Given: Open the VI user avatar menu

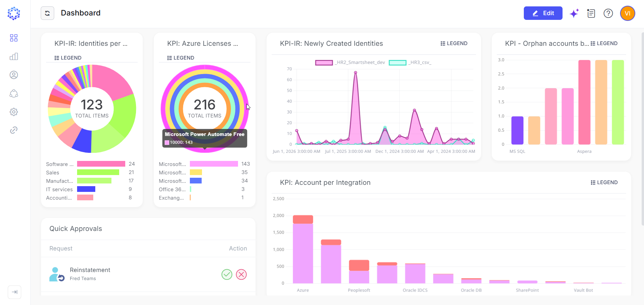Looking at the screenshot, I should [628, 13].
